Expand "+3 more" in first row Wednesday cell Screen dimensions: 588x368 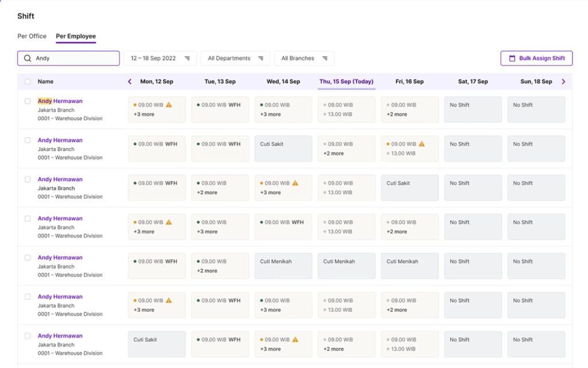(x=270, y=114)
